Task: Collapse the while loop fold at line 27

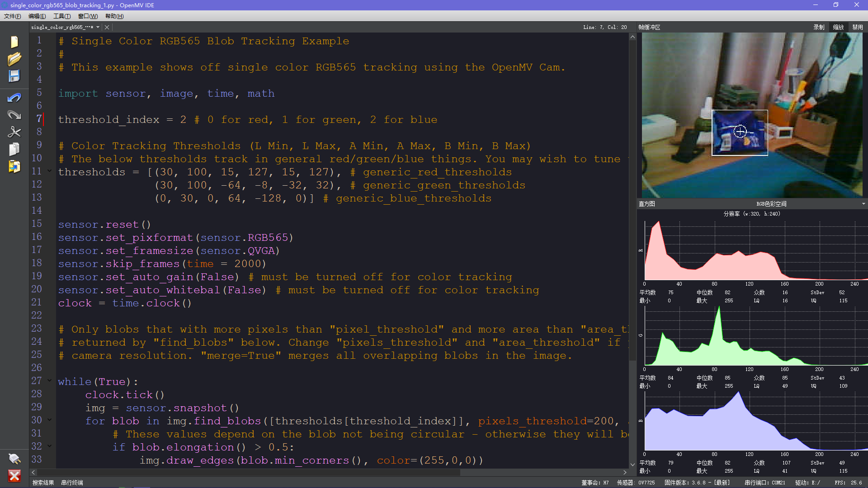Action: pyautogui.click(x=50, y=381)
